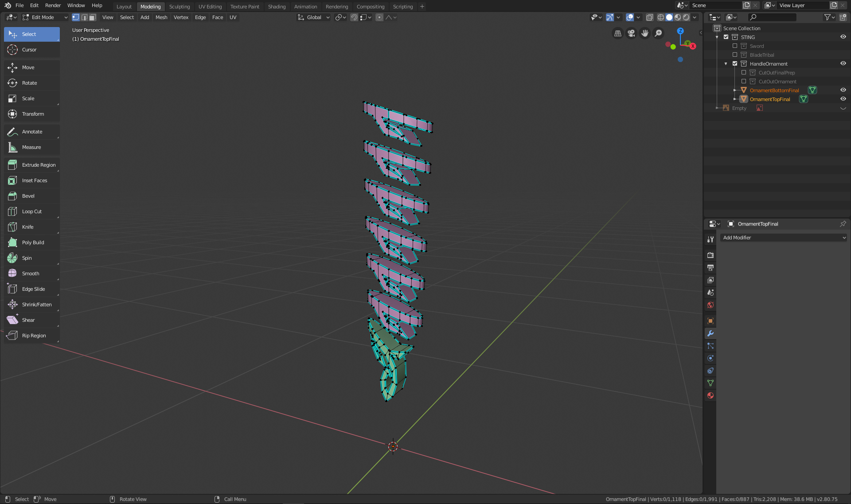Hide OrnamentBottomFinal with its eye icon
This screenshot has height=504, width=851.
point(843,90)
